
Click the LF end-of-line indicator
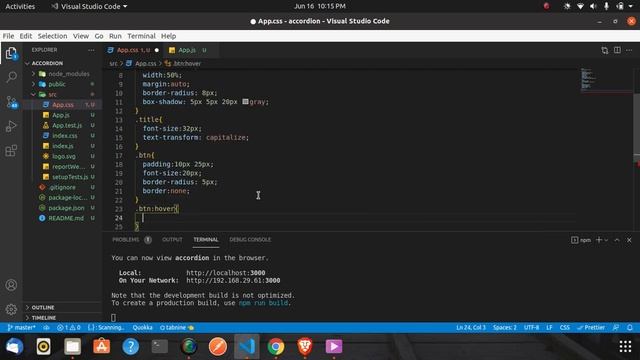549,327
